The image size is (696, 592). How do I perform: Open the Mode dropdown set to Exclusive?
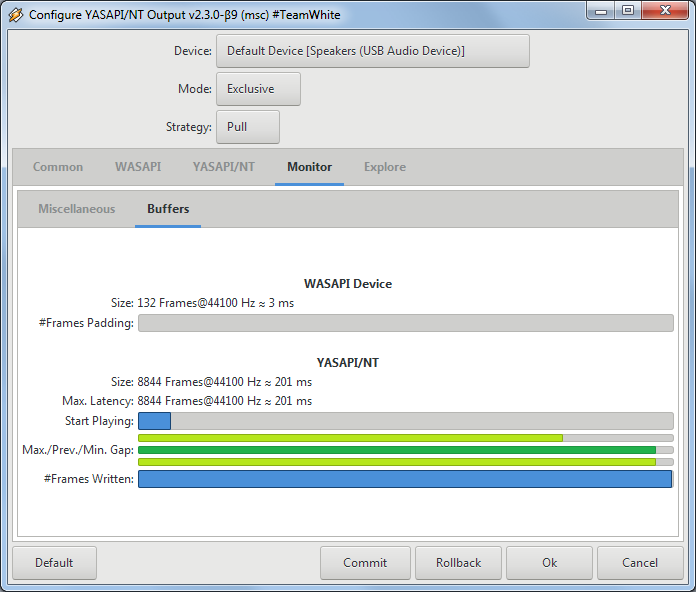coord(258,89)
